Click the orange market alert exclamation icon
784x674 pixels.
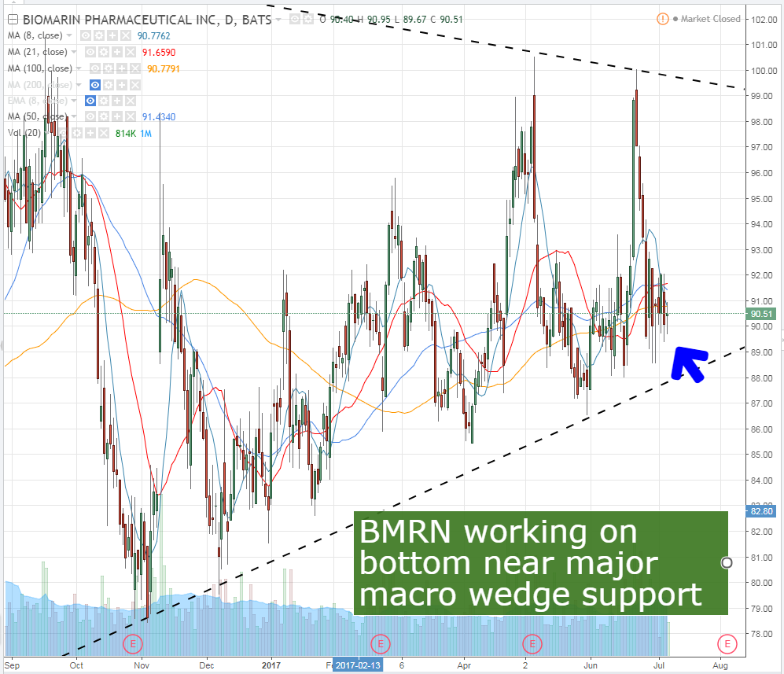[662, 19]
